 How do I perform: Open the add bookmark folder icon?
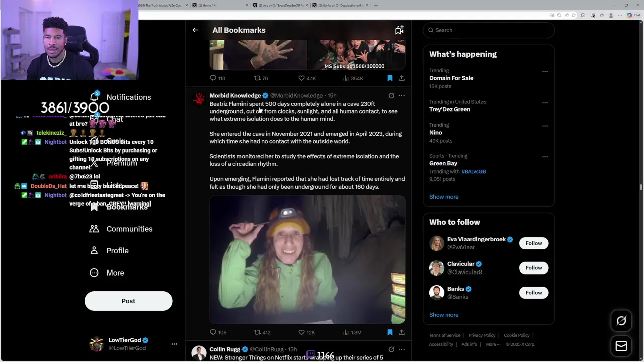coord(399,30)
